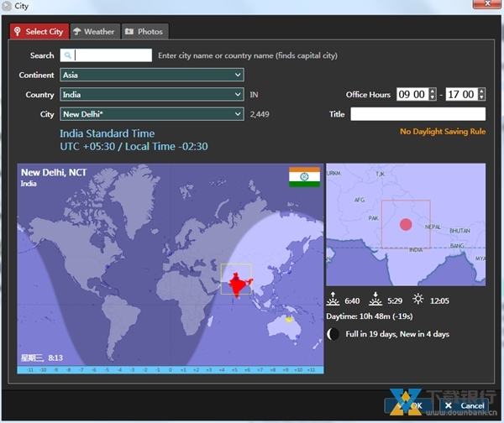Click the UTC offset scale below world map
The height and width of the screenshot is (423, 504).
point(170,369)
